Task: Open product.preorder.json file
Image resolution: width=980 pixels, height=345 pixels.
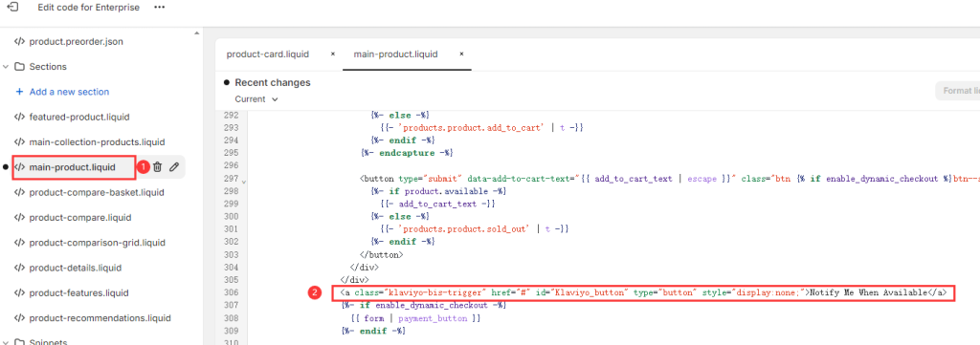Action: (x=77, y=42)
